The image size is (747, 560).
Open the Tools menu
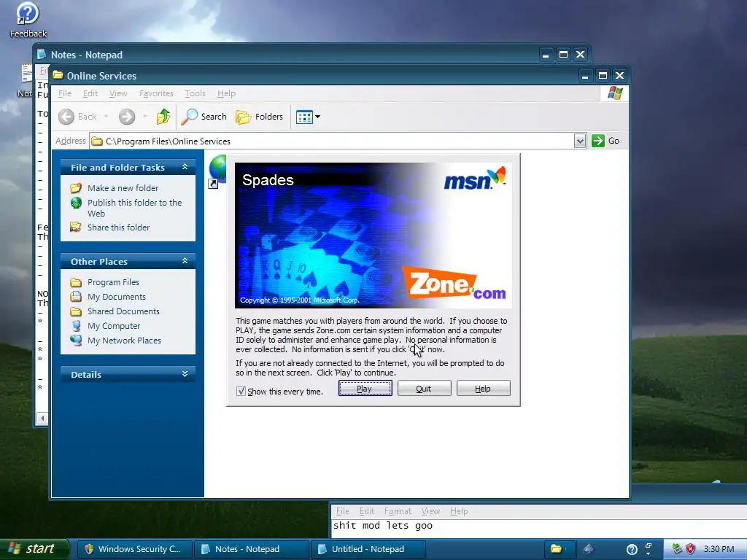(x=195, y=93)
